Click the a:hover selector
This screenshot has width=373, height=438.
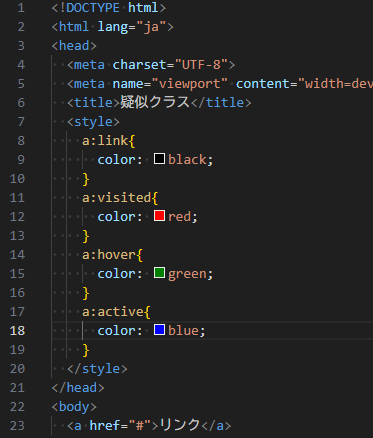click(x=109, y=255)
